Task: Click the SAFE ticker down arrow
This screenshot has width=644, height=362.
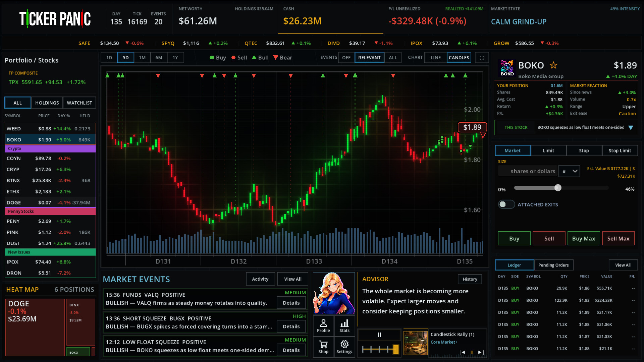Action: [127, 43]
